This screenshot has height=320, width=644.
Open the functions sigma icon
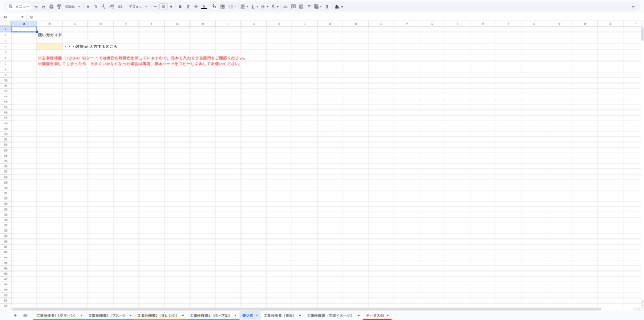tap(327, 7)
